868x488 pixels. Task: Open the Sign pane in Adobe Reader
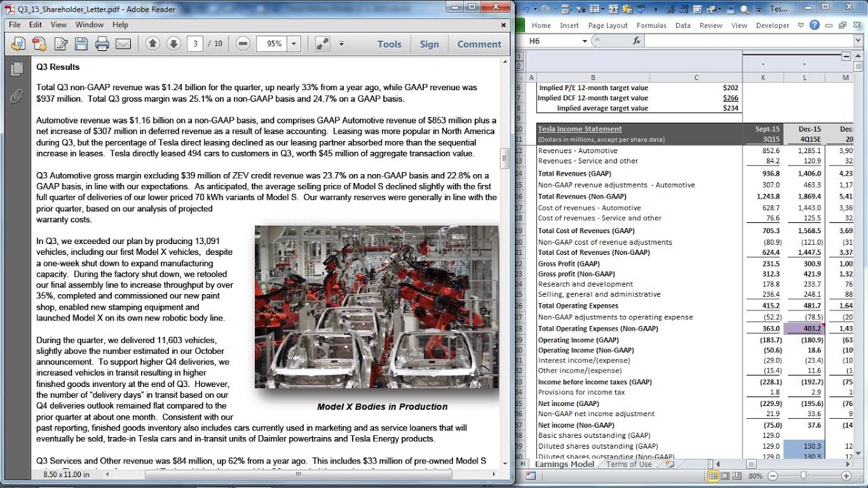point(429,44)
